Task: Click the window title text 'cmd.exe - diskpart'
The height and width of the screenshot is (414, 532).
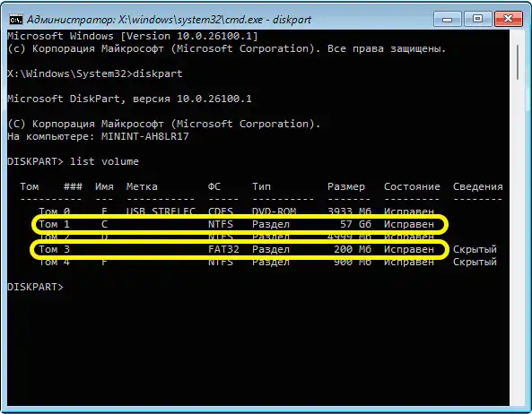Action: (x=254, y=20)
